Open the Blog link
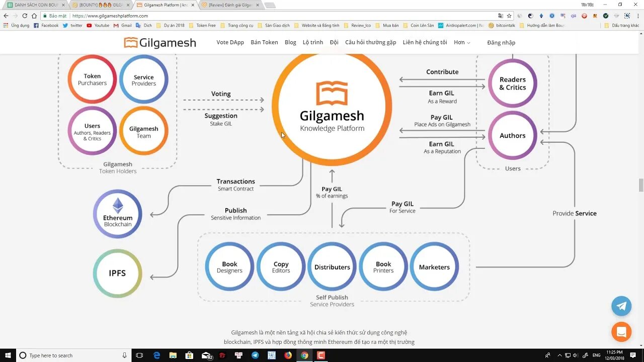The image size is (644, 362). (x=290, y=43)
